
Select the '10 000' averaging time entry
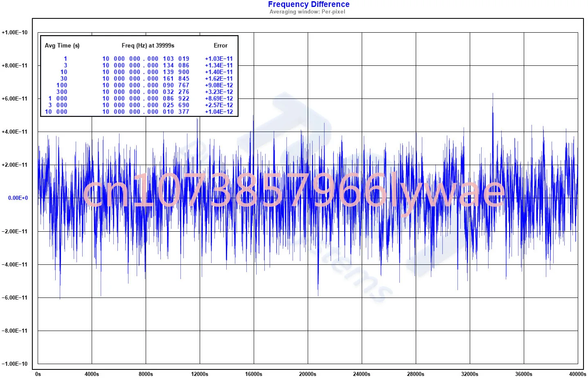[56, 112]
